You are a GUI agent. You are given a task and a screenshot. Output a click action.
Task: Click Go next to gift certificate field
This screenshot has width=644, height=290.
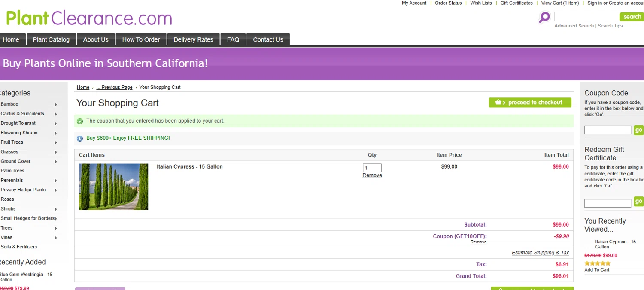tap(639, 202)
